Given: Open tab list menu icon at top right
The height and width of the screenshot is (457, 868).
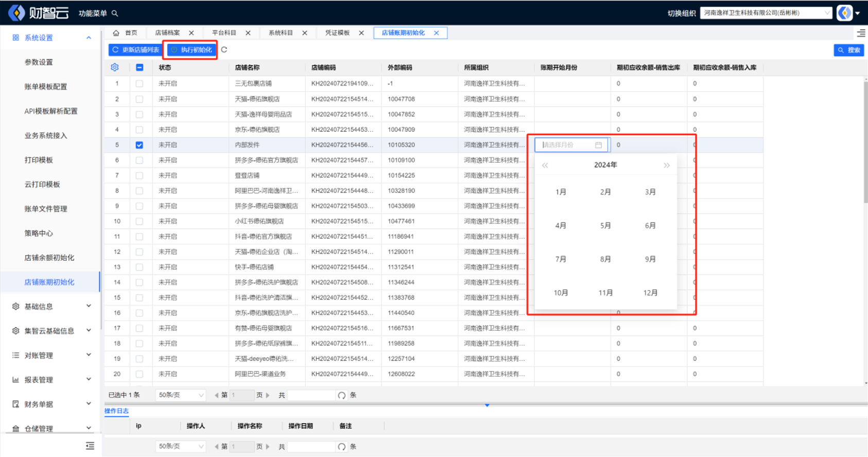Looking at the screenshot, I should tap(861, 33).
